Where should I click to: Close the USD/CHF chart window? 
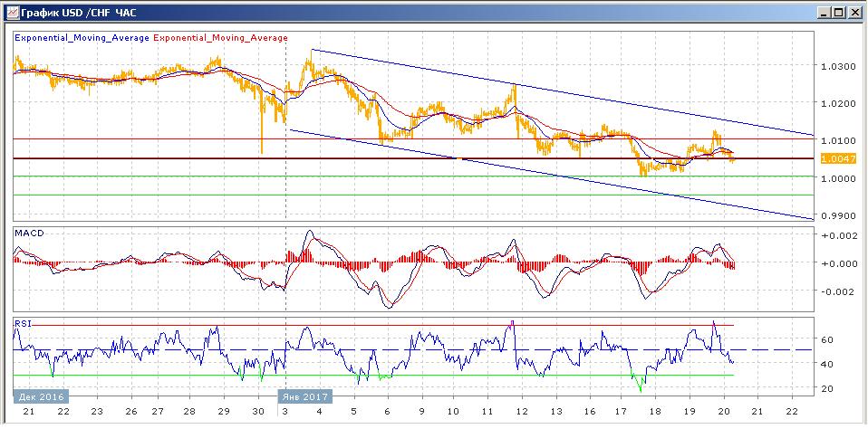[854, 12]
